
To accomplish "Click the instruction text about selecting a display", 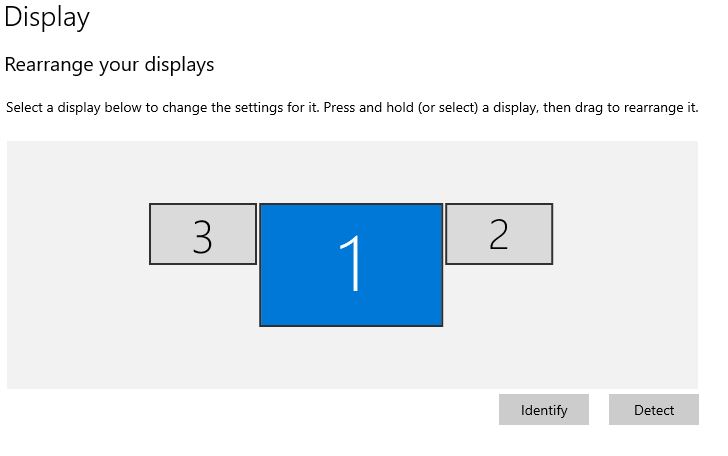I will tap(352, 107).
